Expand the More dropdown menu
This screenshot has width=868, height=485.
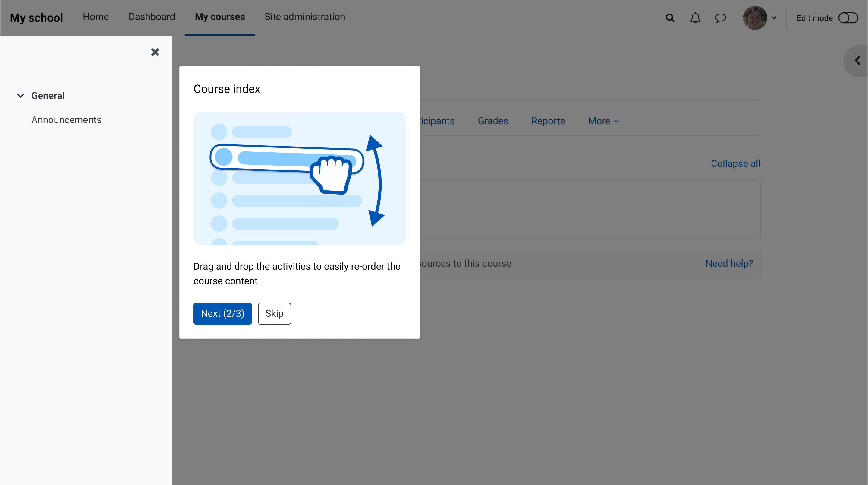[x=603, y=121]
